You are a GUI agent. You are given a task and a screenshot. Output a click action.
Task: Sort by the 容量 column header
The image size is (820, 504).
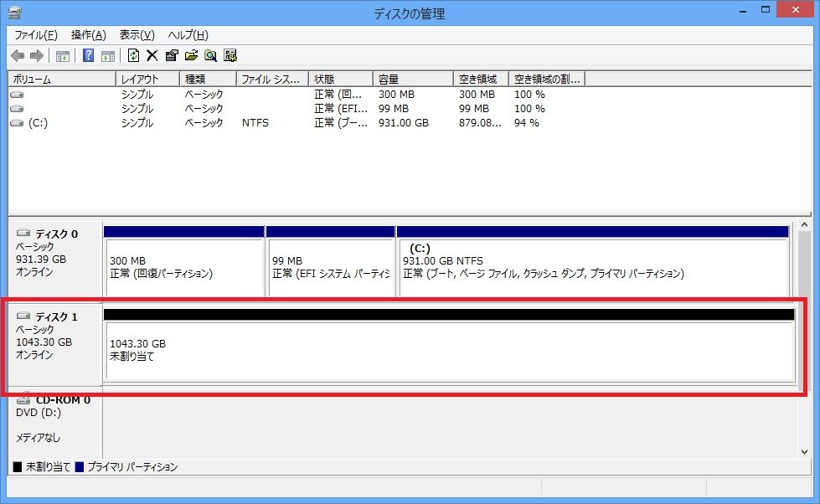click(x=413, y=79)
